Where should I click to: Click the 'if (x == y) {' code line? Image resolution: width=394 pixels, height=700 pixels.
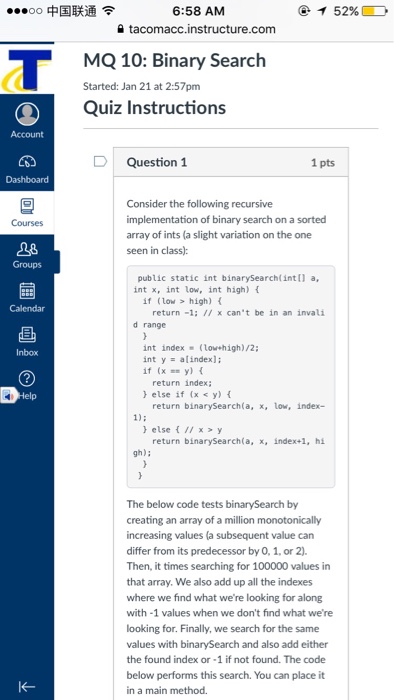point(173,371)
